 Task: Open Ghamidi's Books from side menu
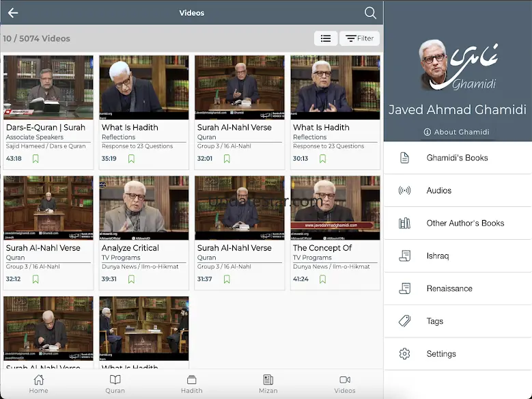click(457, 158)
